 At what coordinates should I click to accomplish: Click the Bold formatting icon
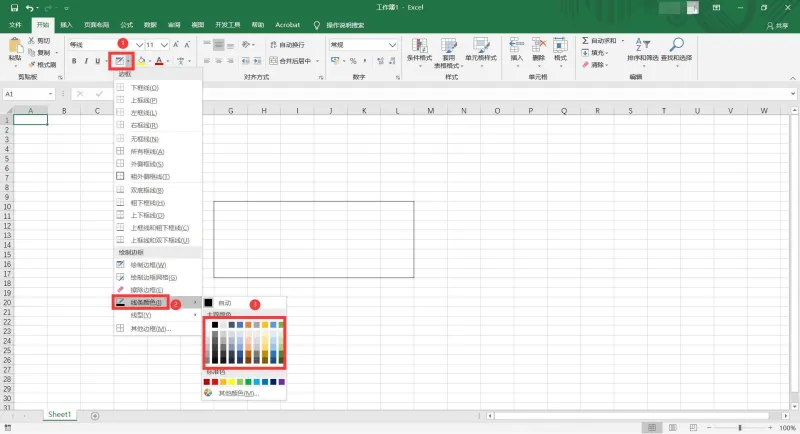(x=74, y=61)
